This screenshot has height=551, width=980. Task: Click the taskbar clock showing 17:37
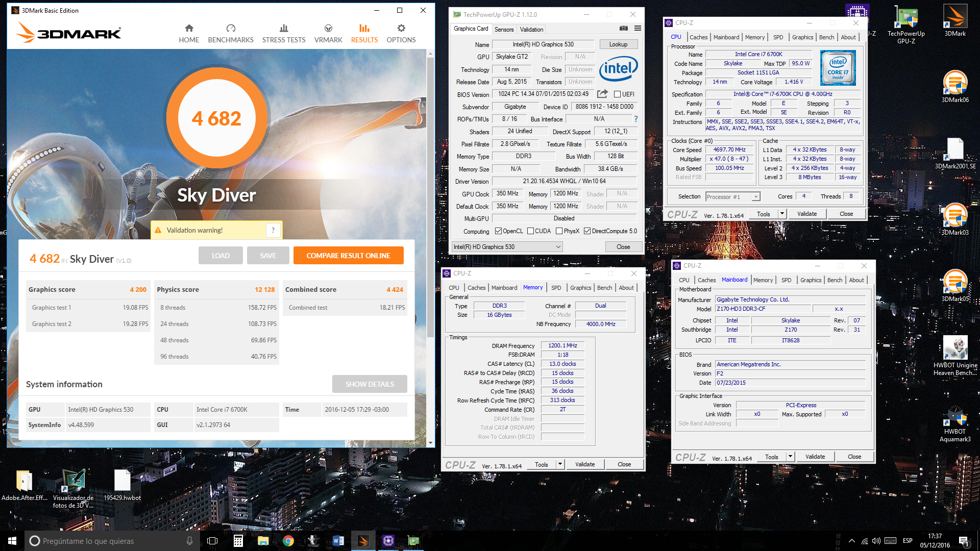[935, 541]
